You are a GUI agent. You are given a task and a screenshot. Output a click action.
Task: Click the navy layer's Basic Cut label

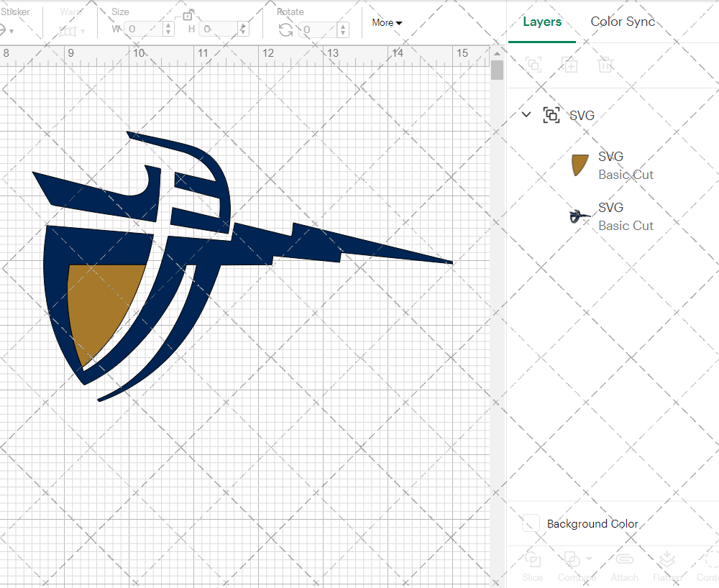coord(626,226)
